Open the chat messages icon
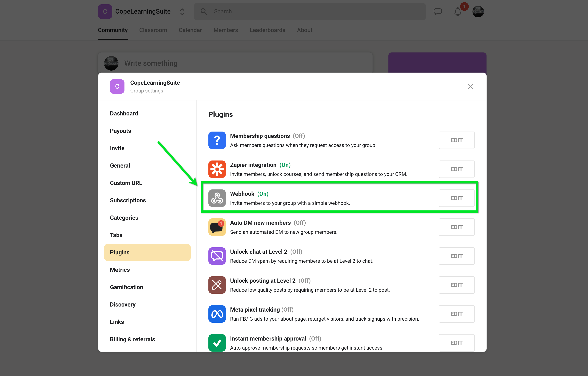 [x=437, y=11]
